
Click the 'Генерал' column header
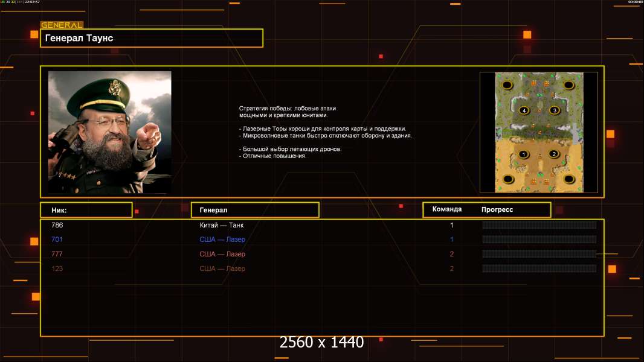[x=255, y=210]
